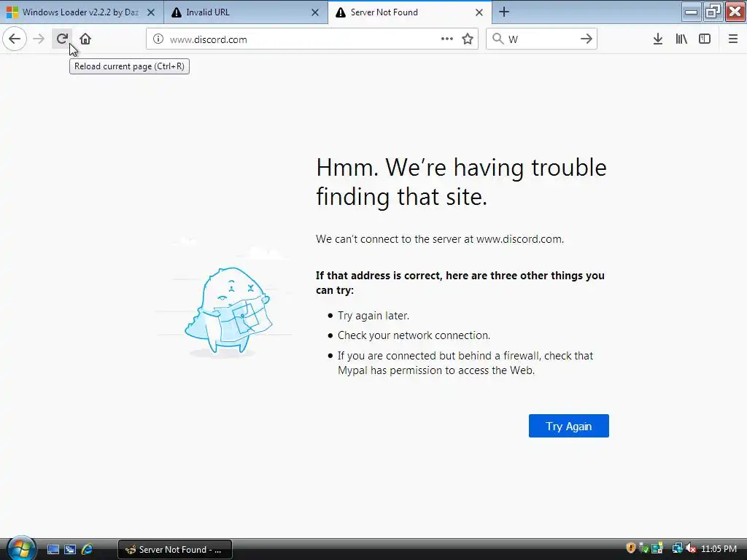
Task: Click the Try Again button
Action: click(x=569, y=426)
